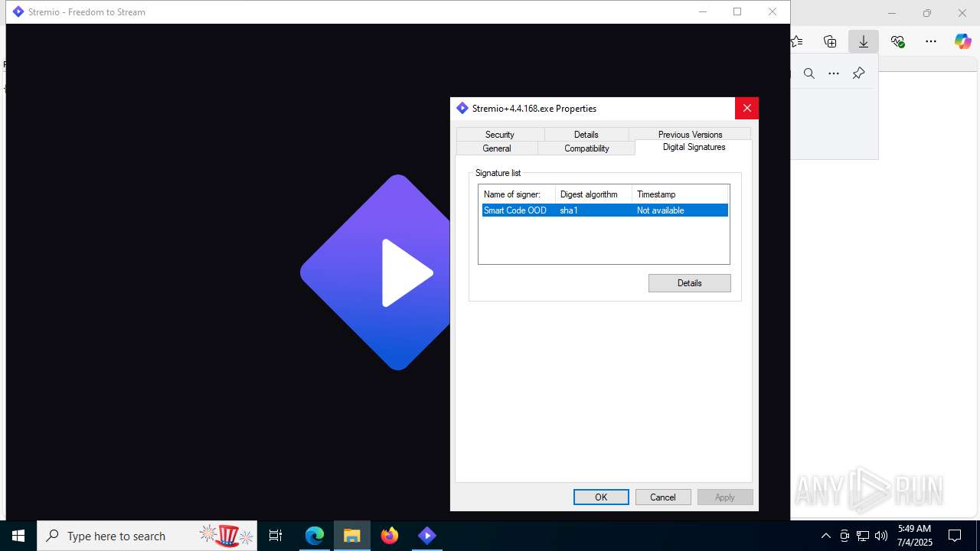
Task: Open the Windows Start menu
Action: 18,536
